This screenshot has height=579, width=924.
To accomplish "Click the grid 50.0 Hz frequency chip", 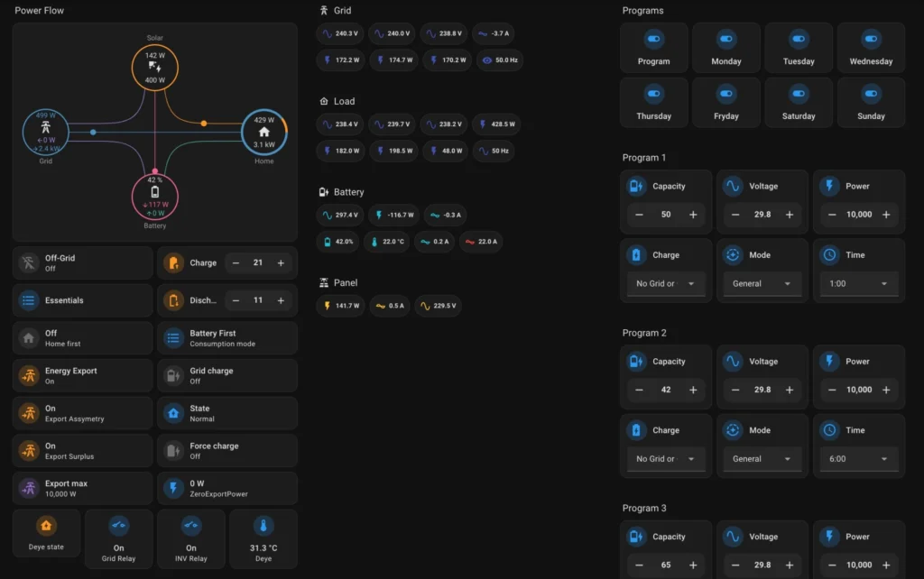I will (x=500, y=60).
